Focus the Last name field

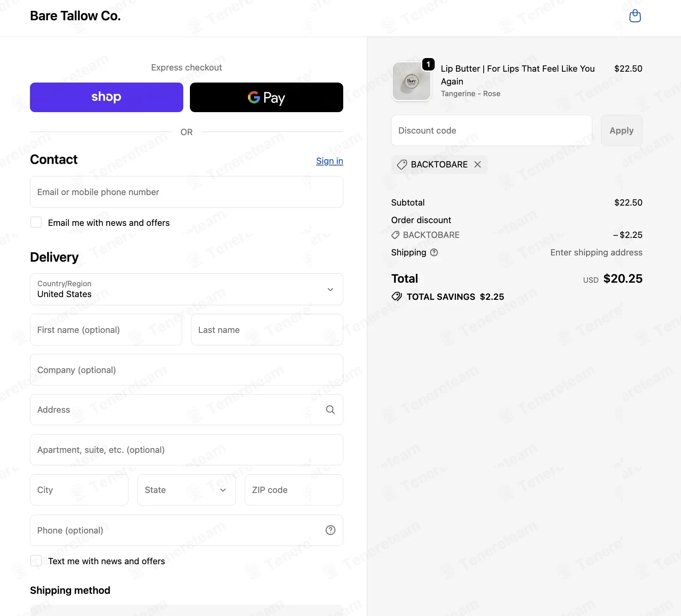(267, 330)
